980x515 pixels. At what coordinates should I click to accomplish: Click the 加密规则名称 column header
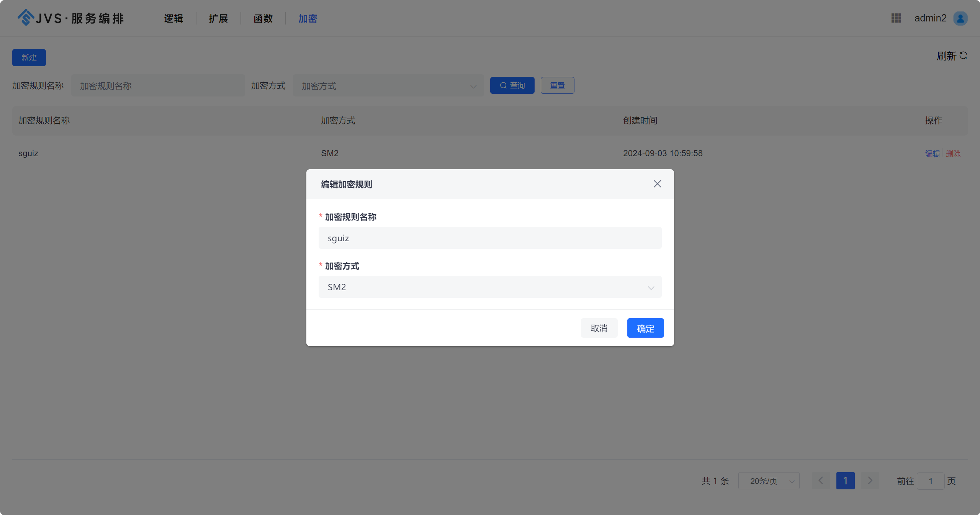[x=44, y=121]
